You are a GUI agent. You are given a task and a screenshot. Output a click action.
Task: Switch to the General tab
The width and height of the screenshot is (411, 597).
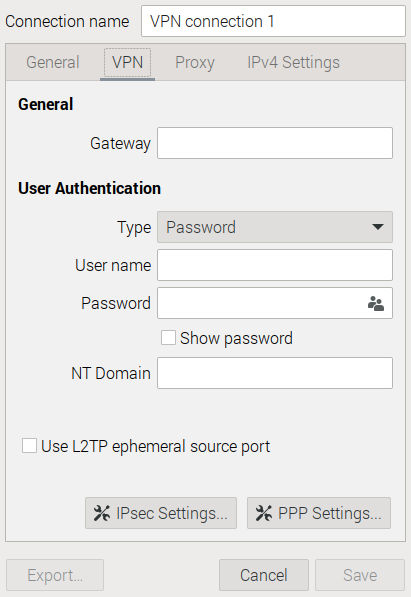[53, 62]
